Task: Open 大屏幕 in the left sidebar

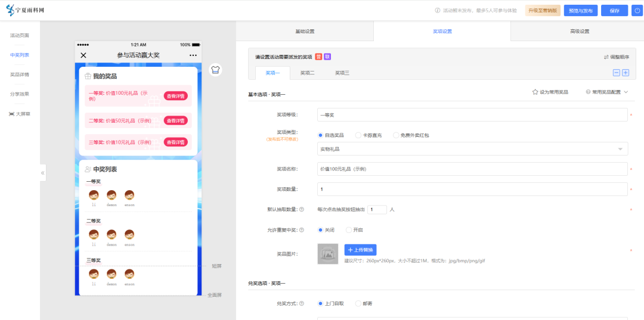Action: coord(20,114)
